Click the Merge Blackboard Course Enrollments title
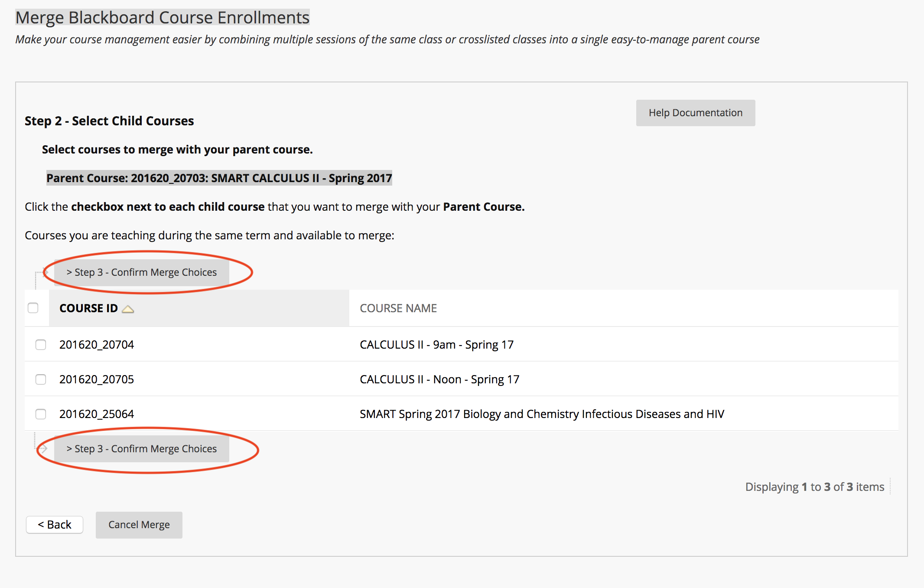The height and width of the screenshot is (588, 924). pos(163,17)
